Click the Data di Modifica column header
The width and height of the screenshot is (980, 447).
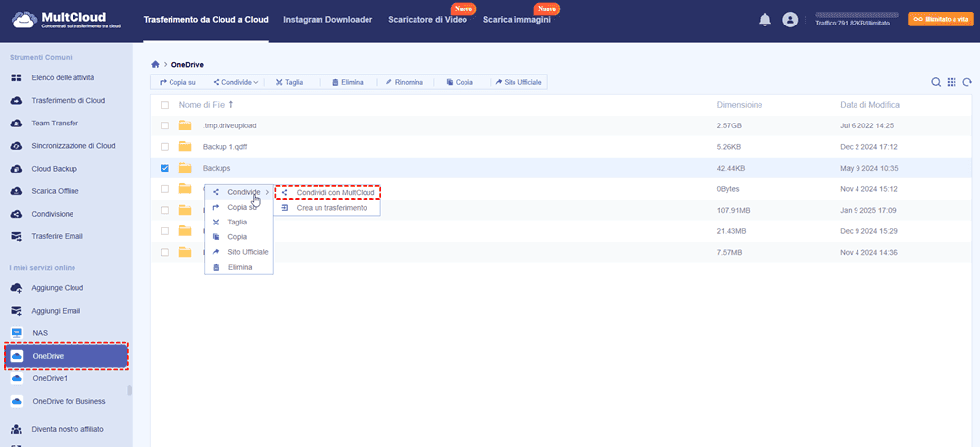(869, 105)
